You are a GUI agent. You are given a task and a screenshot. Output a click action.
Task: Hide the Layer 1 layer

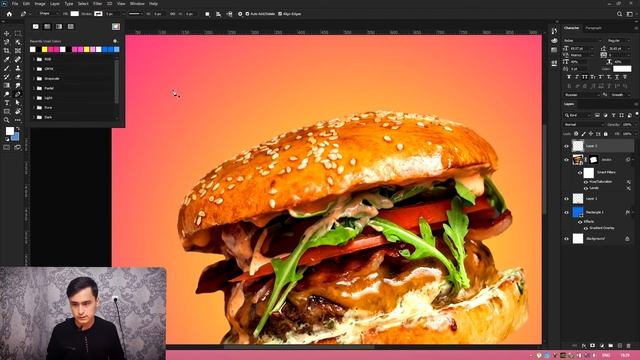click(567, 199)
